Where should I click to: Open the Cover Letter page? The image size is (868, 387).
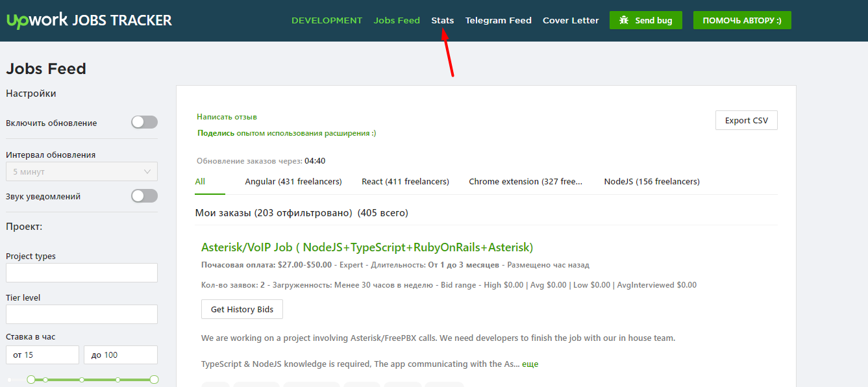pos(571,20)
